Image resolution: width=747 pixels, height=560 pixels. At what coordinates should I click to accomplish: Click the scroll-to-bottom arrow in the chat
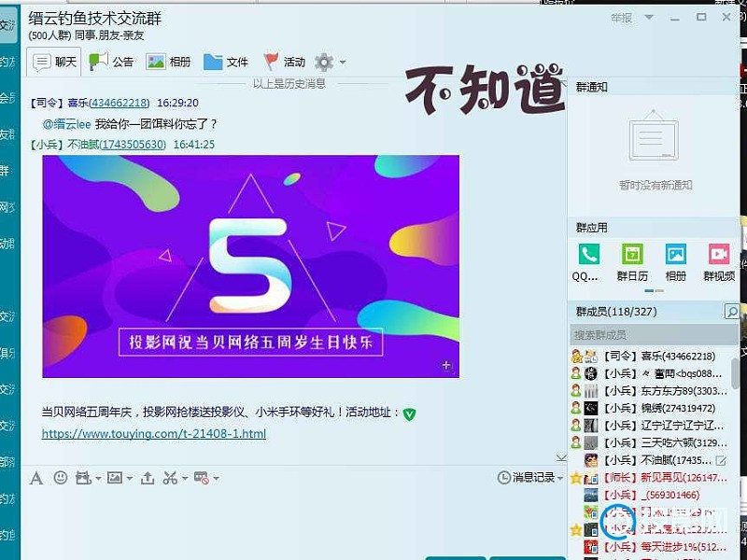pyautogui.click(x=561, y=458)
